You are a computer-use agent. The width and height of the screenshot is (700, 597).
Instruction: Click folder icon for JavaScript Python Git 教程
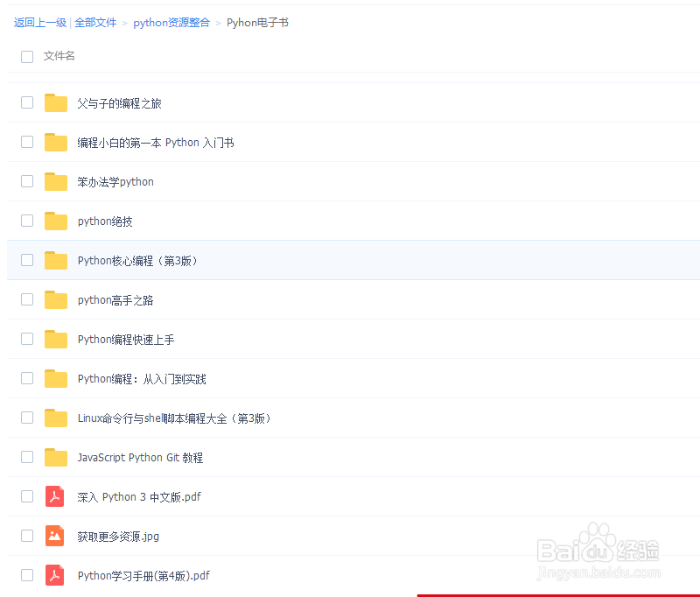tap(56, 457)
